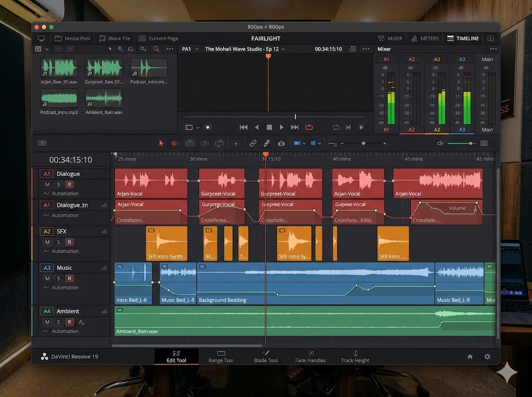The width and height of the screenshot is (532, 397).
Task: Click the magnifier search icon in media pool
Action: pos(156,49)
